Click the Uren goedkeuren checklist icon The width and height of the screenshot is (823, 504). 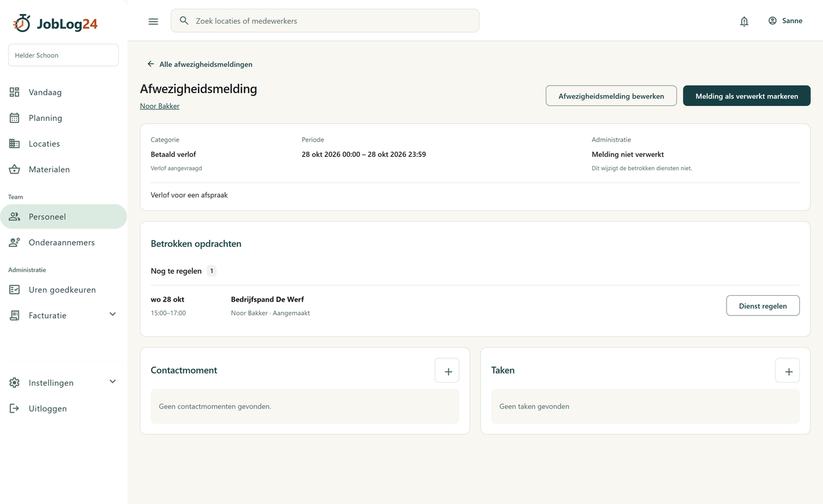pyautogui.click(x=14, y=290)
